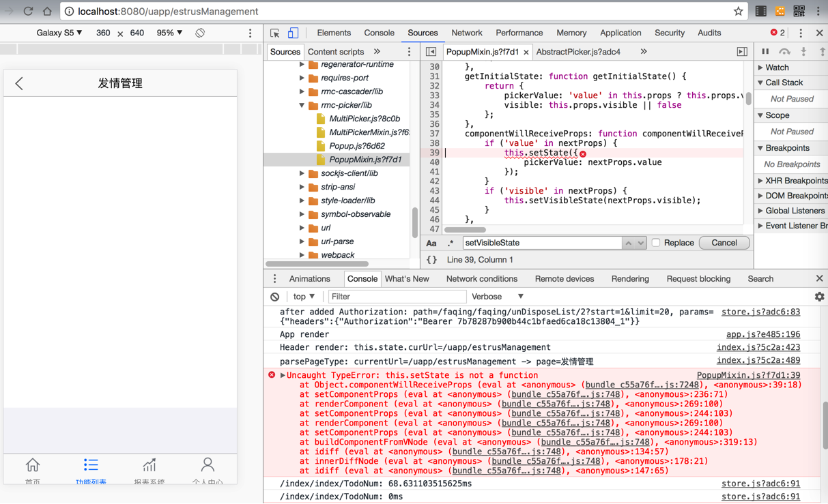
Task: Pause script execution button
Action: [765, 52]
